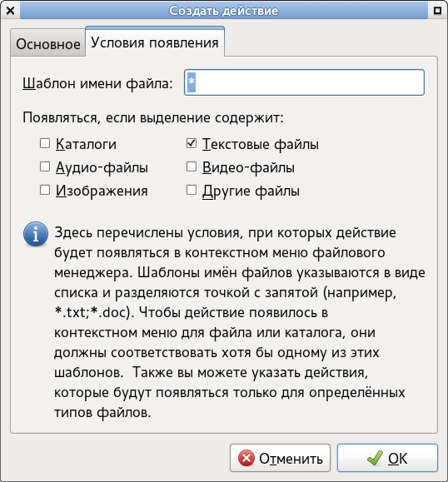Click the help text about appearance conditions
This screenshot has width=448, height=482.
point(240,322)
